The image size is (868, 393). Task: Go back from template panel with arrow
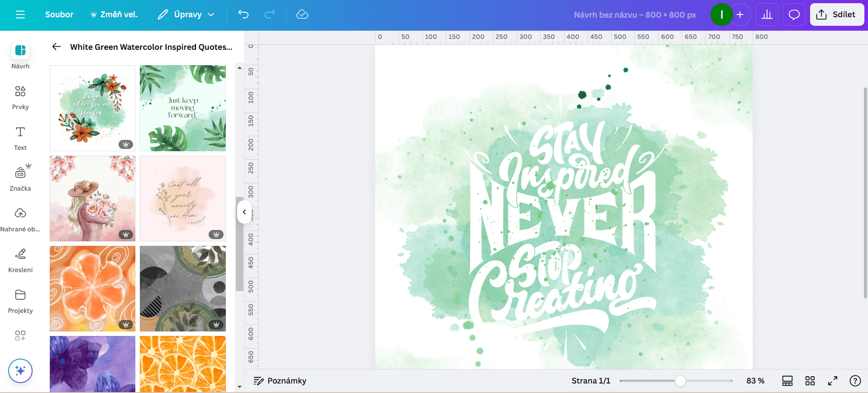tap(57, 47)
